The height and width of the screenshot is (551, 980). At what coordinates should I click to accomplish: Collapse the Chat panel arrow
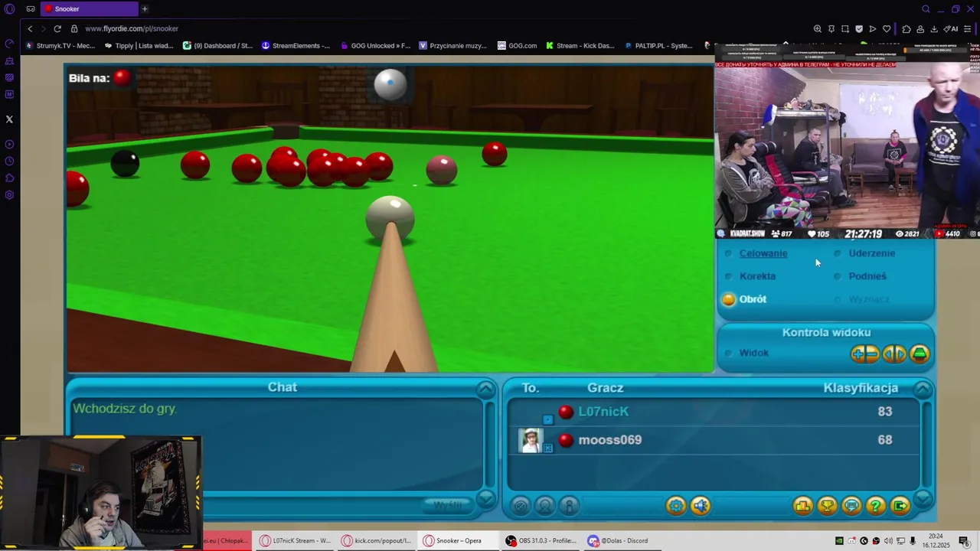(486, 390)
